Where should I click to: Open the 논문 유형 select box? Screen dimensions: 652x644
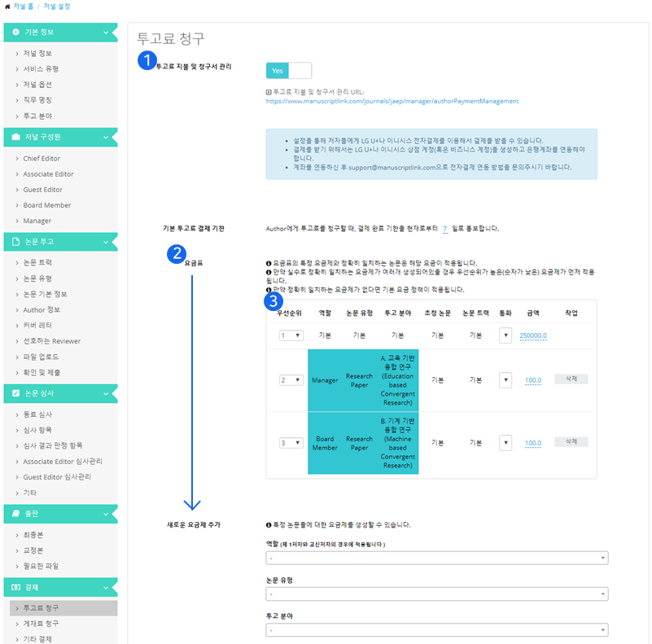coord(437,594)
